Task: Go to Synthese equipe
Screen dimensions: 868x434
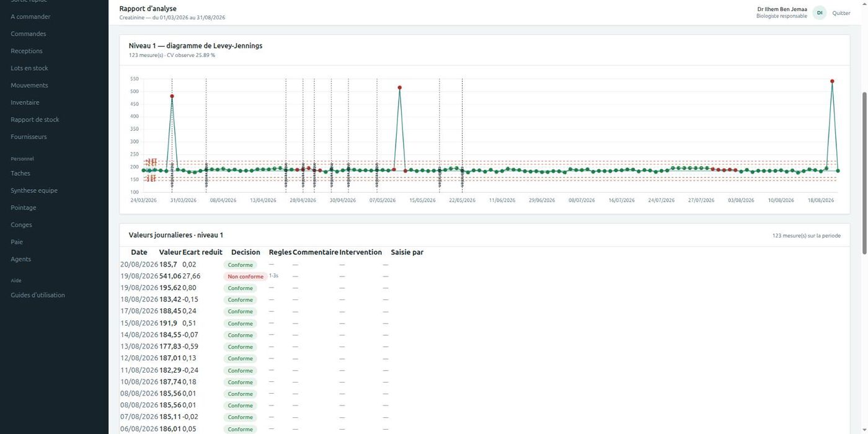Action: pyautogui.click(x=34, y=190)
